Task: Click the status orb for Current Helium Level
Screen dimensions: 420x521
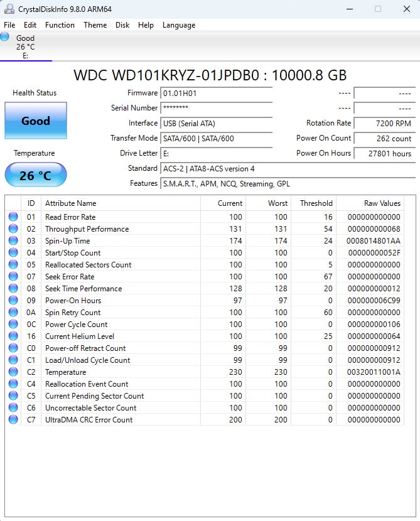Action: pyautogui.click(x=13, y=336)
